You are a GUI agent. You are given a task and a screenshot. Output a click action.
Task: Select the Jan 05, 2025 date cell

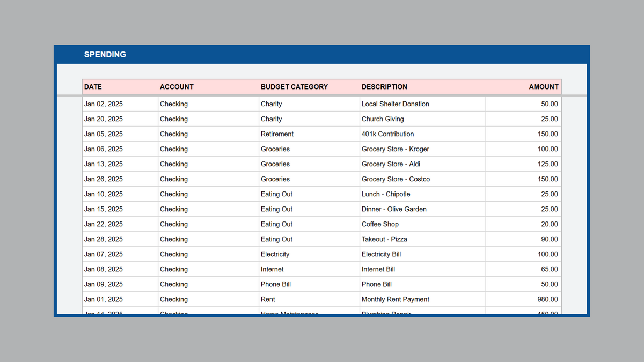pyautogui.click(x=120, y=134)
